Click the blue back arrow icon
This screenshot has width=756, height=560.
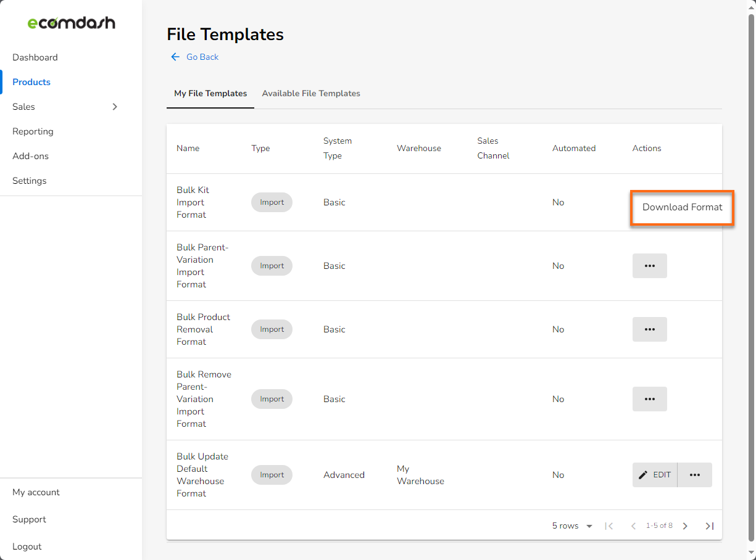click(x=175, y=56)
